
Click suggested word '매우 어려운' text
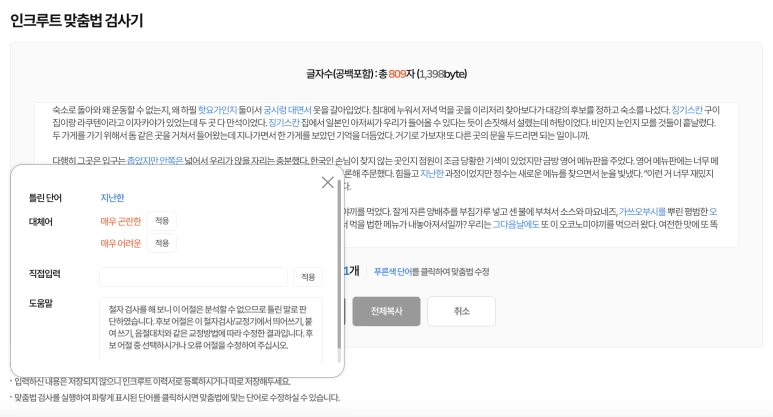click(x=121, y=243)
